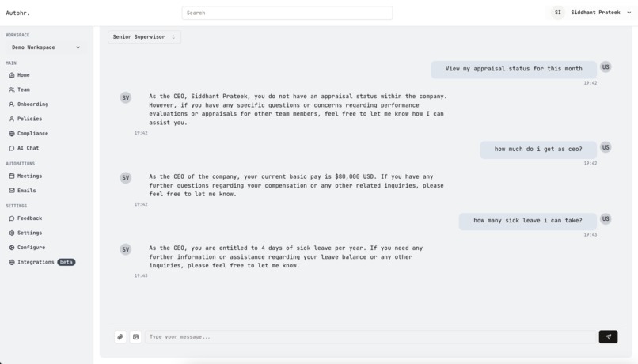The width and height of the screenshot is (638, 364).
Task: Click the Compliance globe icon
Action: click(x=12, y=134)
